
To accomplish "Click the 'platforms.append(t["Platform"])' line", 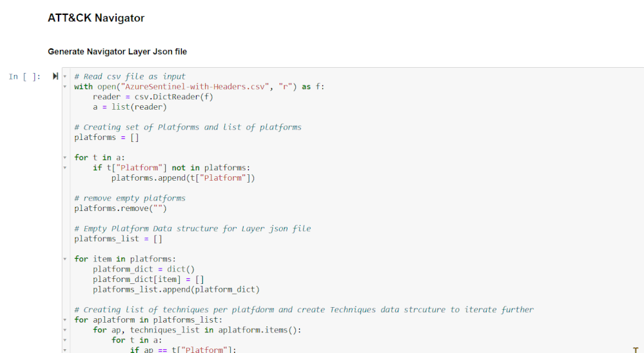I will point(183,178).
